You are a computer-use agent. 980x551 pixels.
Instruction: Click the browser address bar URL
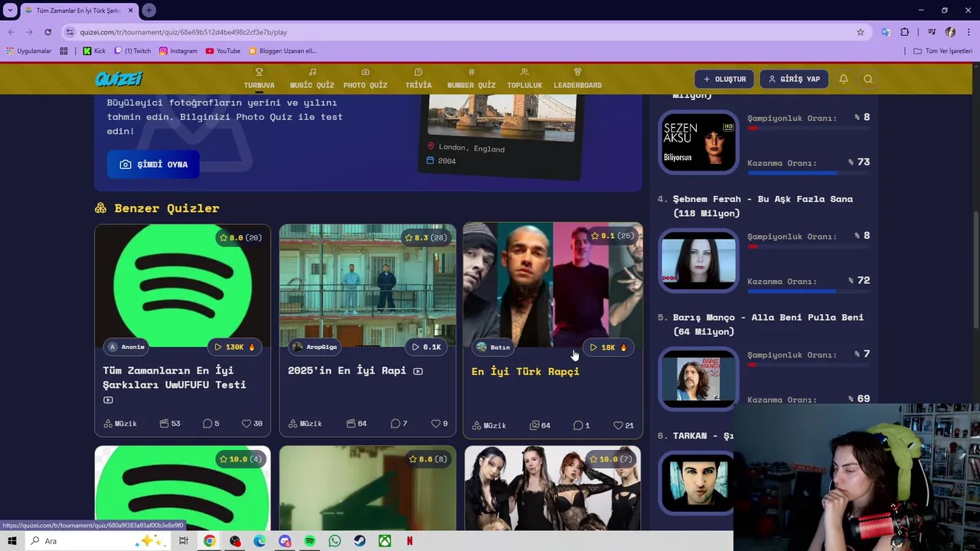click(x=184, y=32)
